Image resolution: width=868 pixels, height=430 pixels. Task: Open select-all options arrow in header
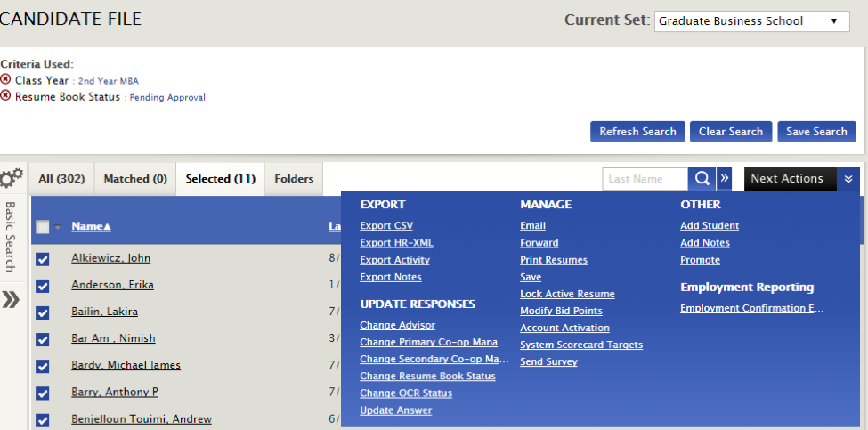click(x=57, y=227)
